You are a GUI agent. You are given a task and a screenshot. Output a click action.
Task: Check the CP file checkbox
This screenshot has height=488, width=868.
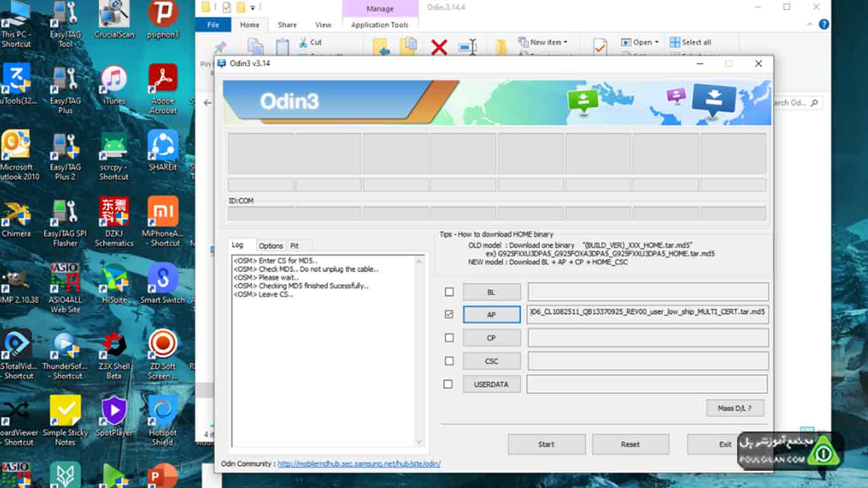click(449, 337)
